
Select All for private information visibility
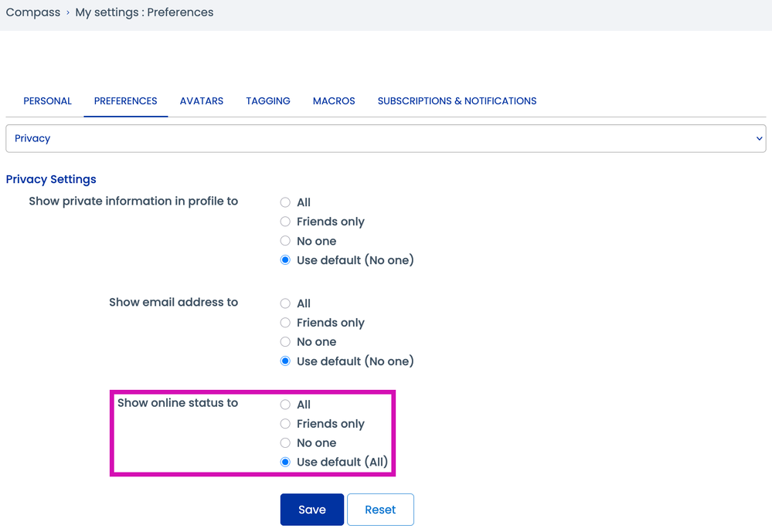click(x=285, y=202)
